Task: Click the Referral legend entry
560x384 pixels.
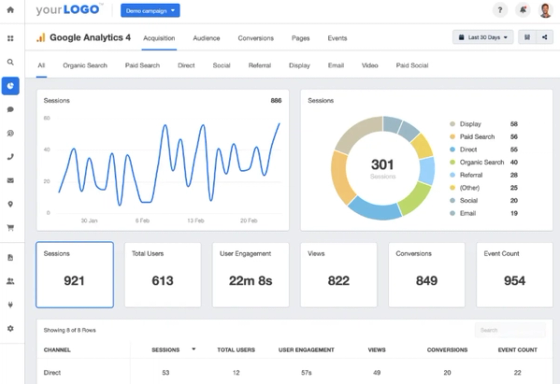Action: coord(483,175)
